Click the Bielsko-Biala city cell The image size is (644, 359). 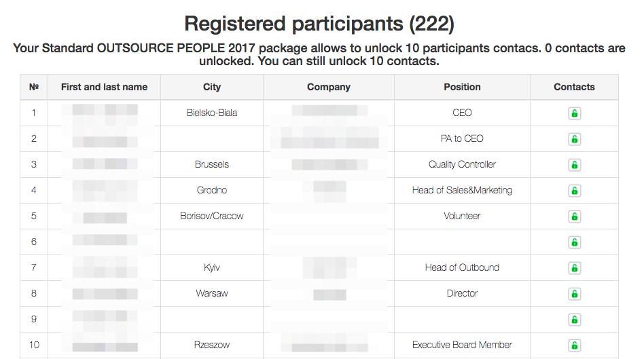click(x=212, y=113)
